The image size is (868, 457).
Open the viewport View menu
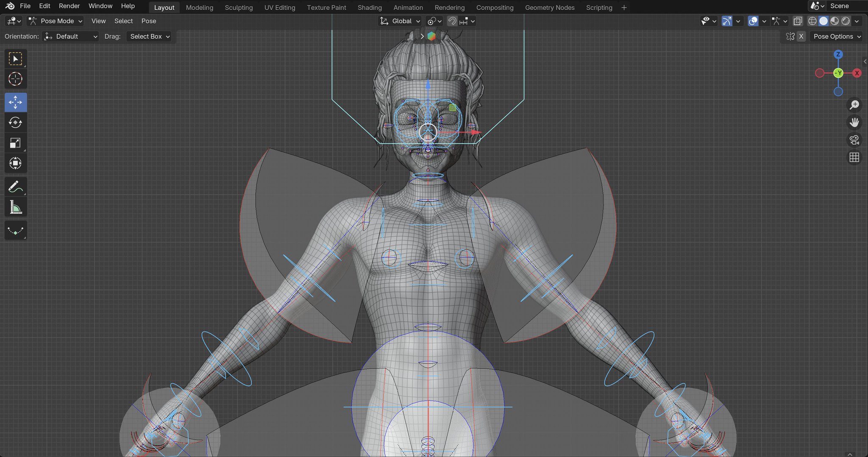(98, 21)
